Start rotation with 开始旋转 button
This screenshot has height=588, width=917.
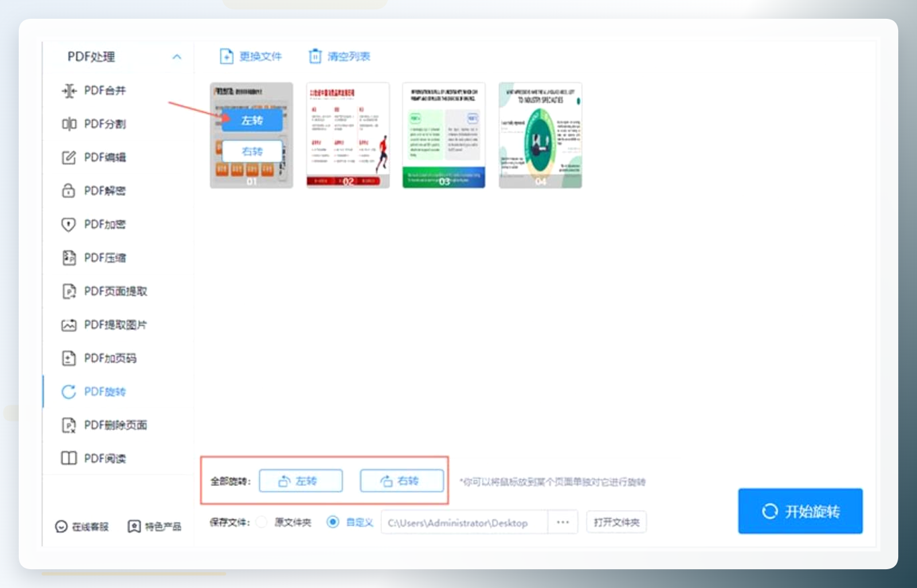click(x=800, y=511)
